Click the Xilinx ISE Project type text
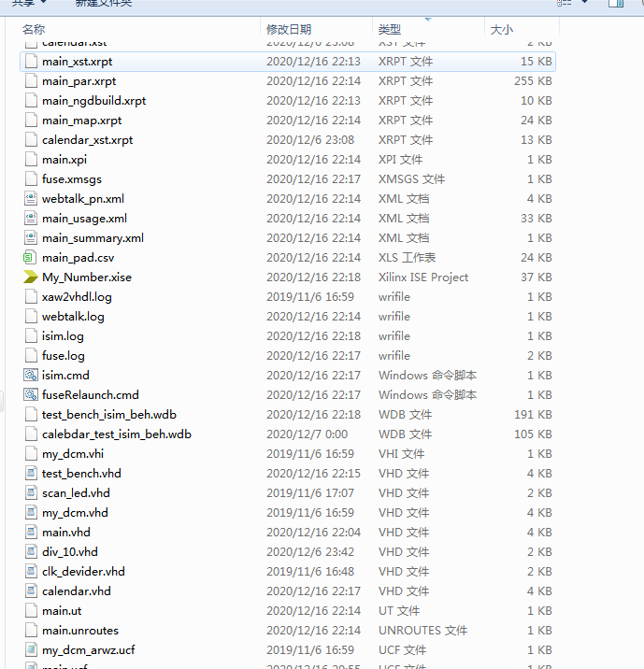Image resolution: width=644 pixels, height=669 pixels. tap(422, 278)
